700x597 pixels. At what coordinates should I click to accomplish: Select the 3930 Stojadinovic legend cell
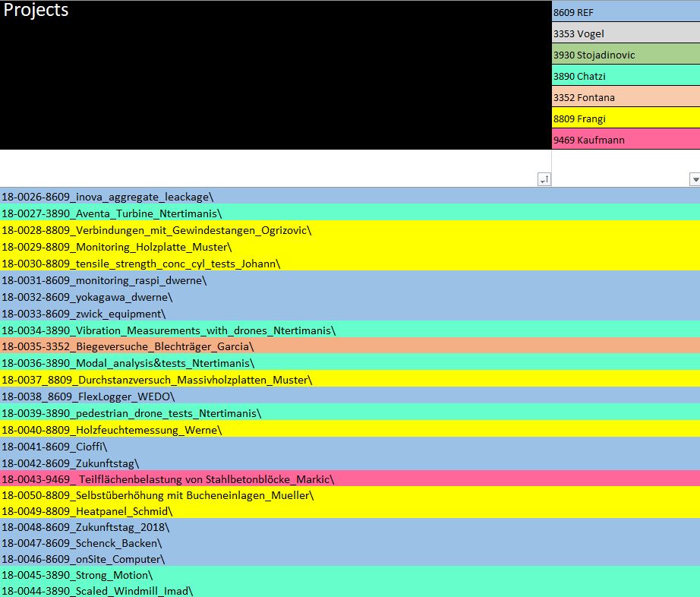626,55
